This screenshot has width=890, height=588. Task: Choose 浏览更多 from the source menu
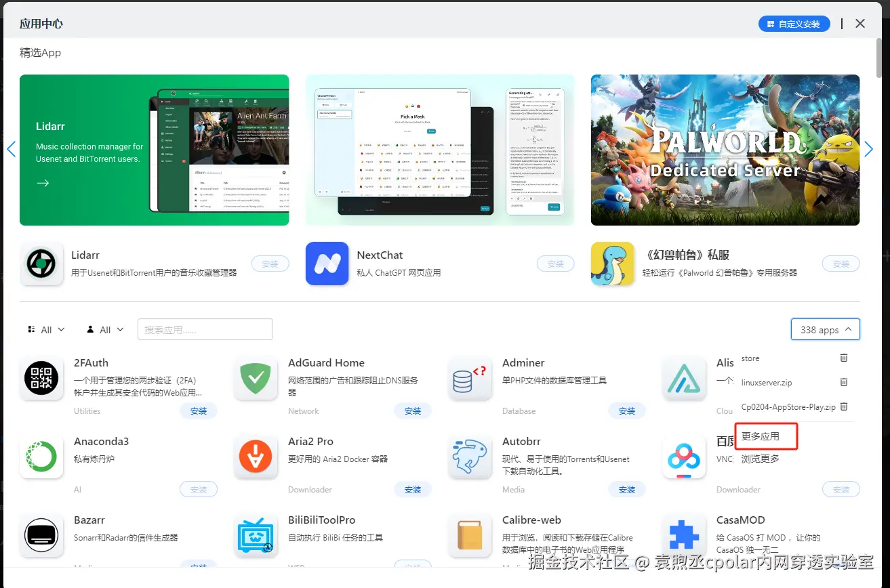click(x=760, y=459)
